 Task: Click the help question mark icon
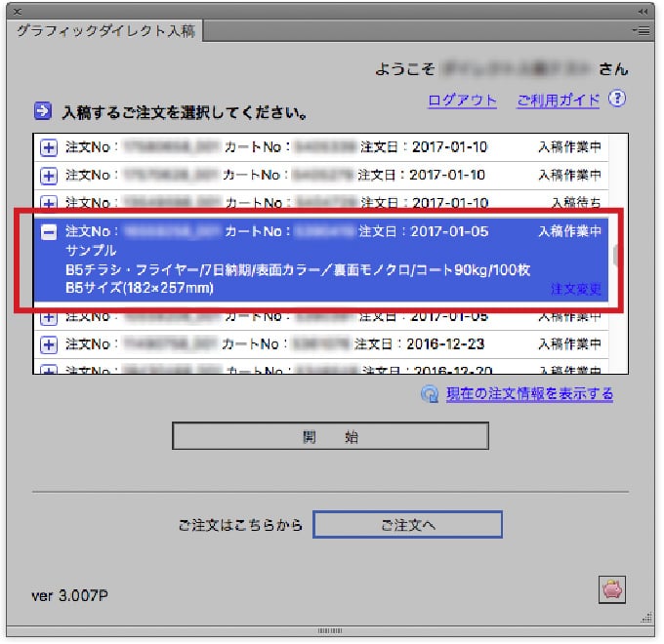(617, 99)
